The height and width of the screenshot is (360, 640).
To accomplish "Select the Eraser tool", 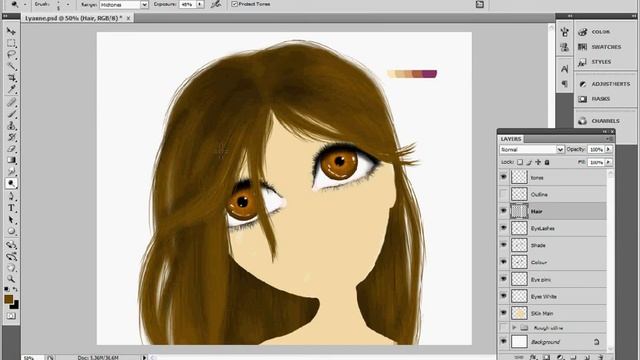I will tap(11, 149).
